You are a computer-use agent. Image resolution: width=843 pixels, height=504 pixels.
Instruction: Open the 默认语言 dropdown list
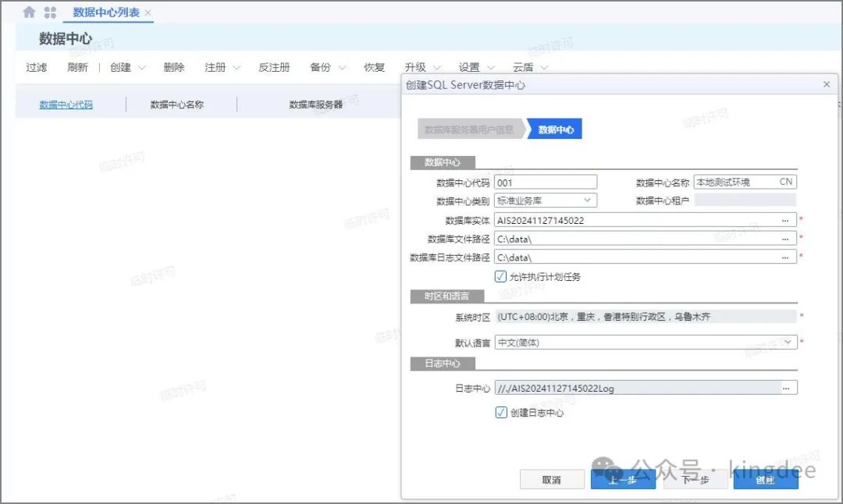788,342
